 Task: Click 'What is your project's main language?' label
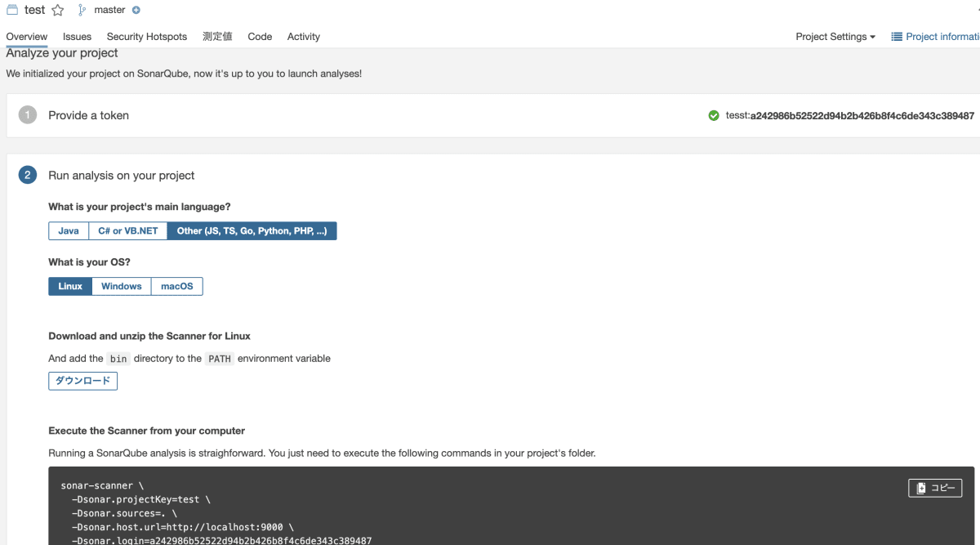[x=140, y=207]
